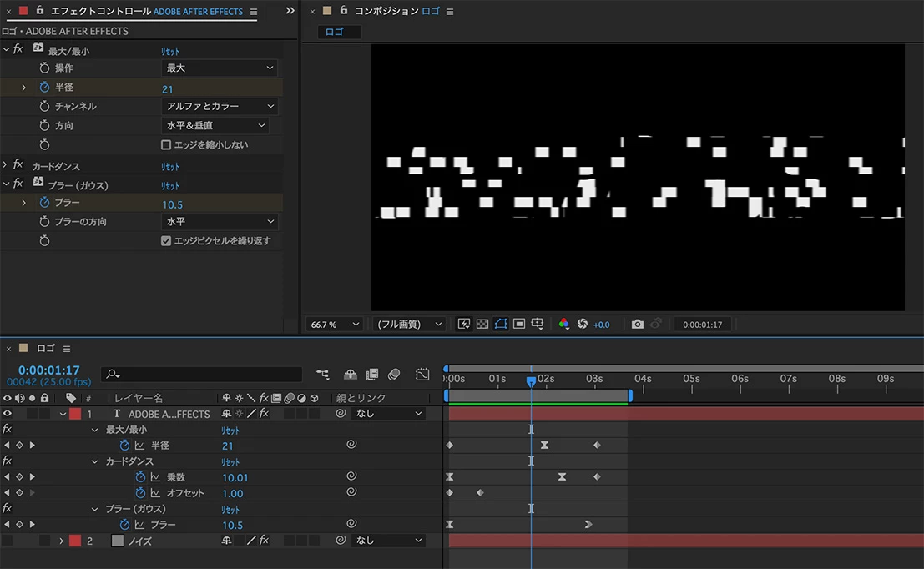Take a snapshot with camera icon
This screenshot has width=924, height=569.
click(637, 324)
